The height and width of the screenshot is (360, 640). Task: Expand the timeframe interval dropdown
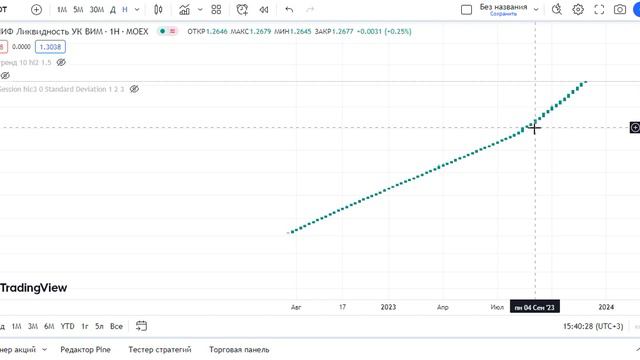137,9
